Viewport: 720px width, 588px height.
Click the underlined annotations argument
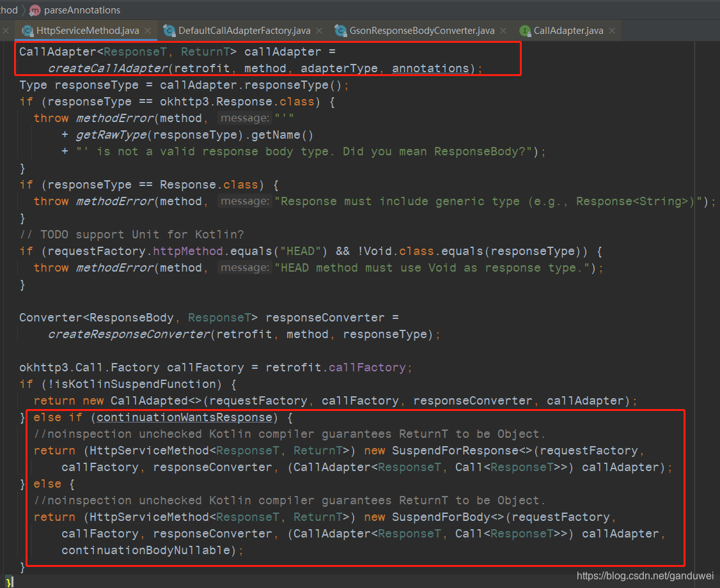coord(430,68)
